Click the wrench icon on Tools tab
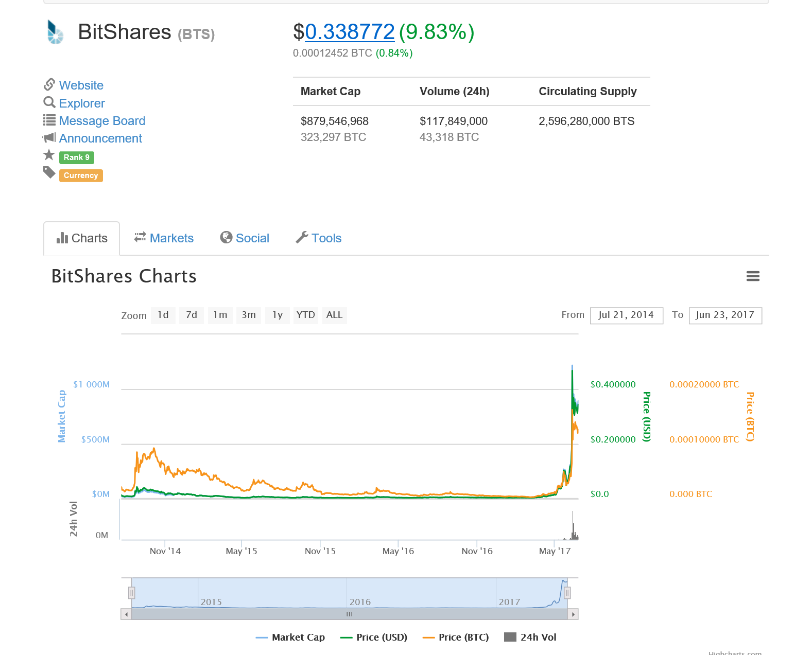812x655 pixels. (x=302, y=237)
